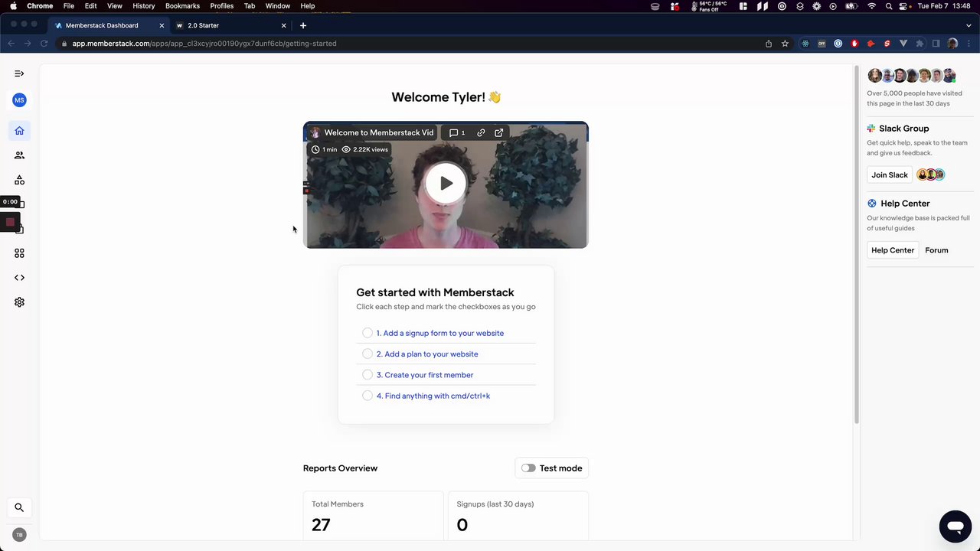Open the Svelte extension icon in toolbar
The image size is (980, 551).
click(x=887, y=44)
